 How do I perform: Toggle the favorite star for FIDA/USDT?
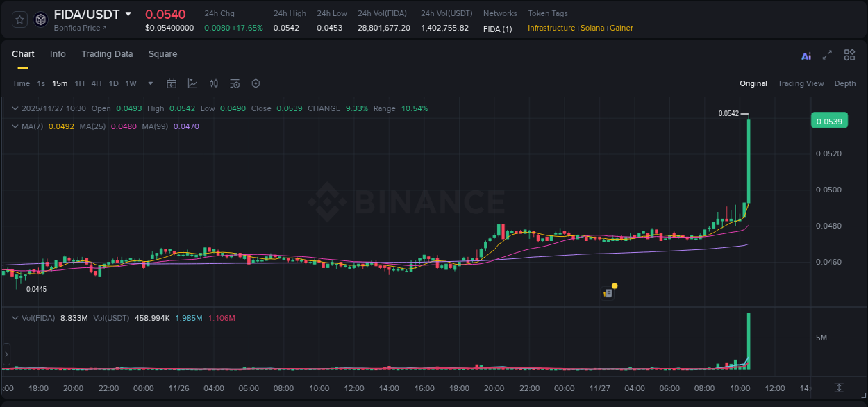[x=18, y=19]
